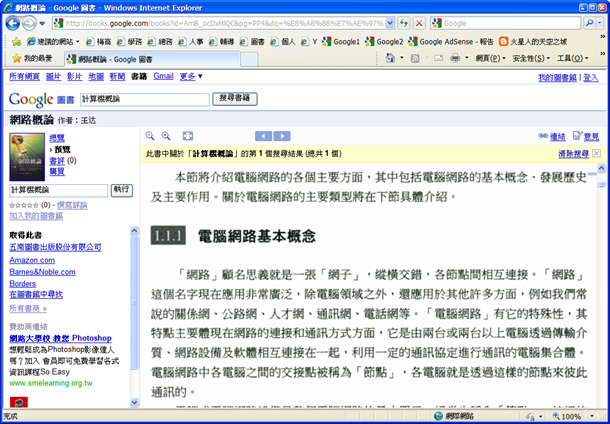The width and height of the screenshot is (610, 424).
Task: Zoom in using second magnifier icon
Action: pos(166,136)
